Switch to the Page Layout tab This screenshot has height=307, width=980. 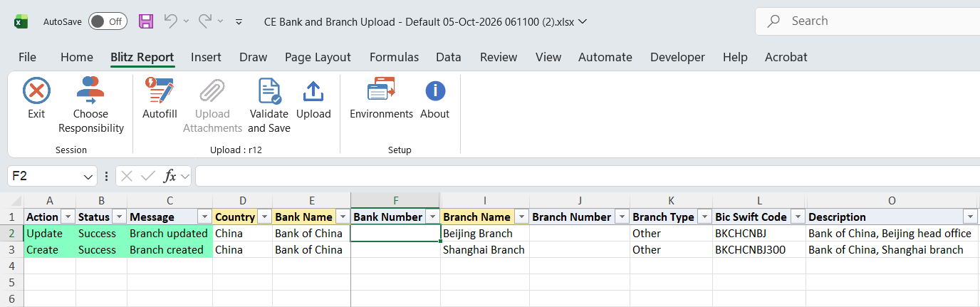pyautogui.click(x=318, y=57)
